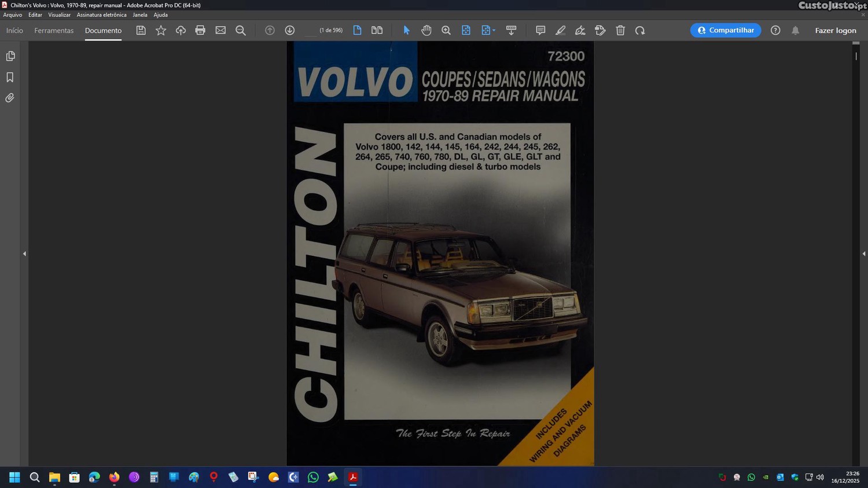This screenshot has height=488, width=868.
Task: Open Attachments paperclip panel
Action: tap(10, 98)
